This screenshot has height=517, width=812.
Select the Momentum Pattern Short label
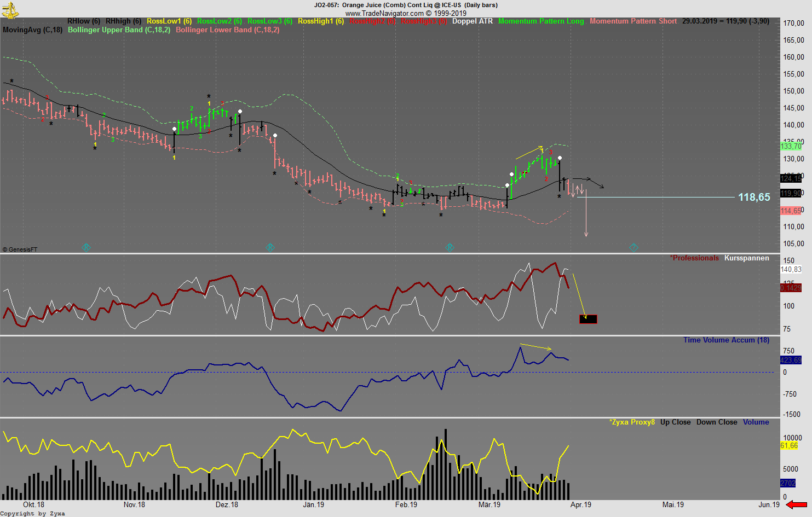[x=634, y=21]
